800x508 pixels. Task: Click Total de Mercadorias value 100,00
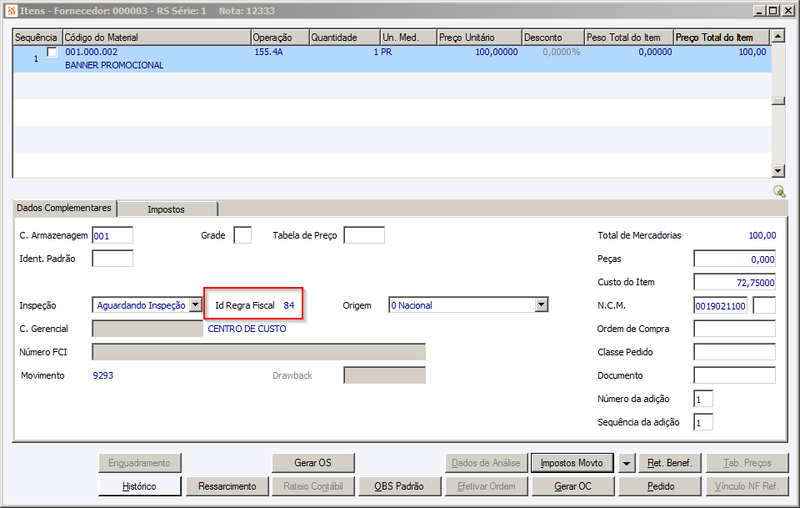[762, 236]
